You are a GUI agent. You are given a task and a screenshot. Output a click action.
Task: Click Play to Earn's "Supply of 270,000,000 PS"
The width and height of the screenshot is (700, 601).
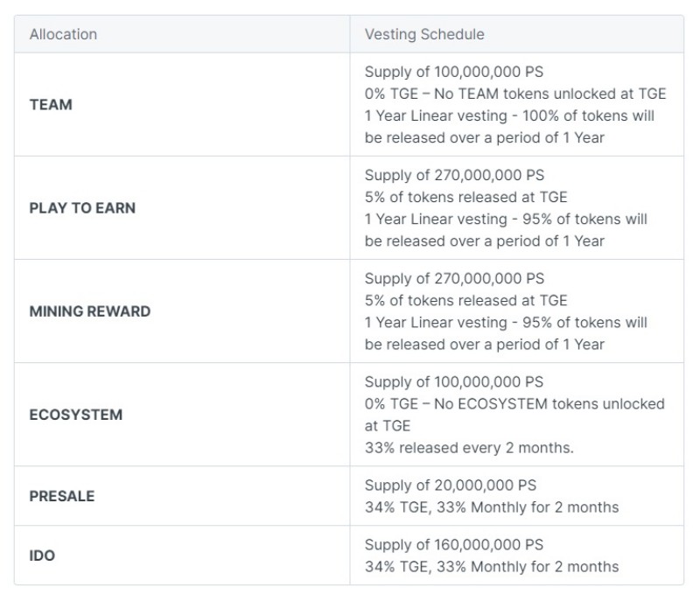click(453, 175)
